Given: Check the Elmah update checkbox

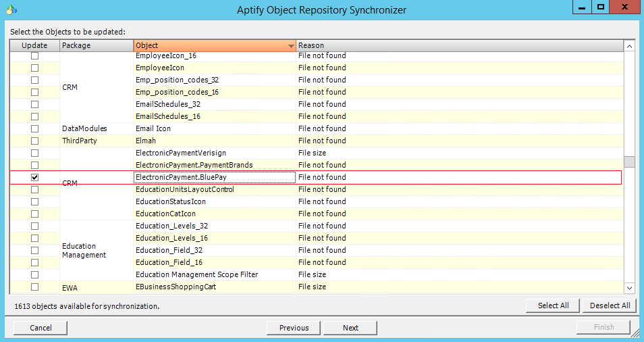Looking at the screenshot, I should click(35, 141).
